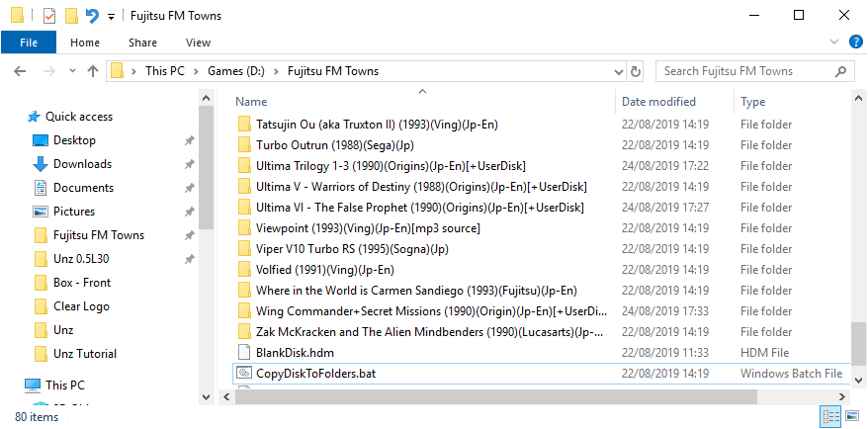Select the CopyDiskToFolders.bat file icon
This screenshot has width=868, height=429.
[x=244, y=373]
